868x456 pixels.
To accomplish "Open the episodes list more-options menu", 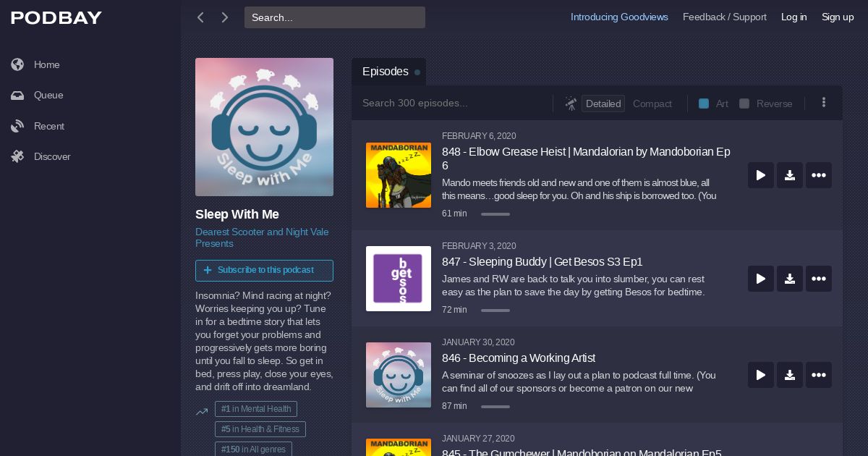I will [x=823, y=103].
